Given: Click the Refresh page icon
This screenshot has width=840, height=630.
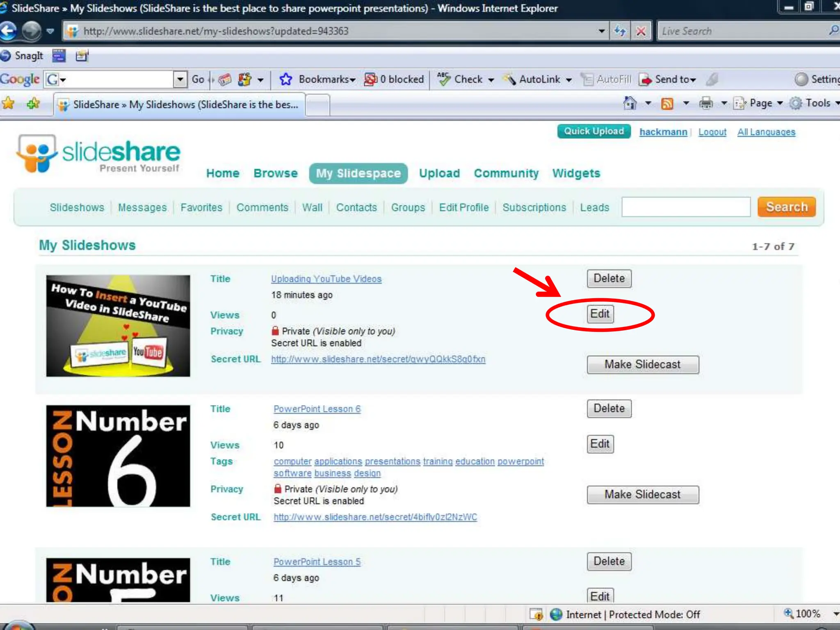Looking at the screenshot, I should tap(620, 31).
